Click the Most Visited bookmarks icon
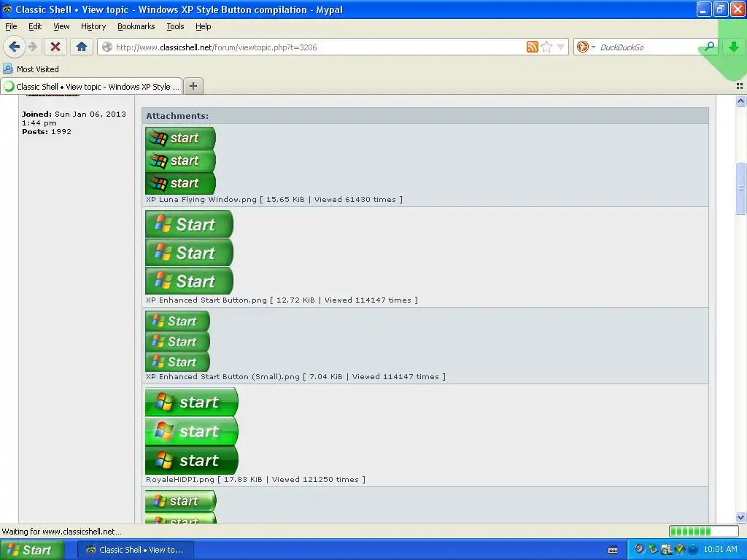Screen dimensions: 747x560 (7, 69)
